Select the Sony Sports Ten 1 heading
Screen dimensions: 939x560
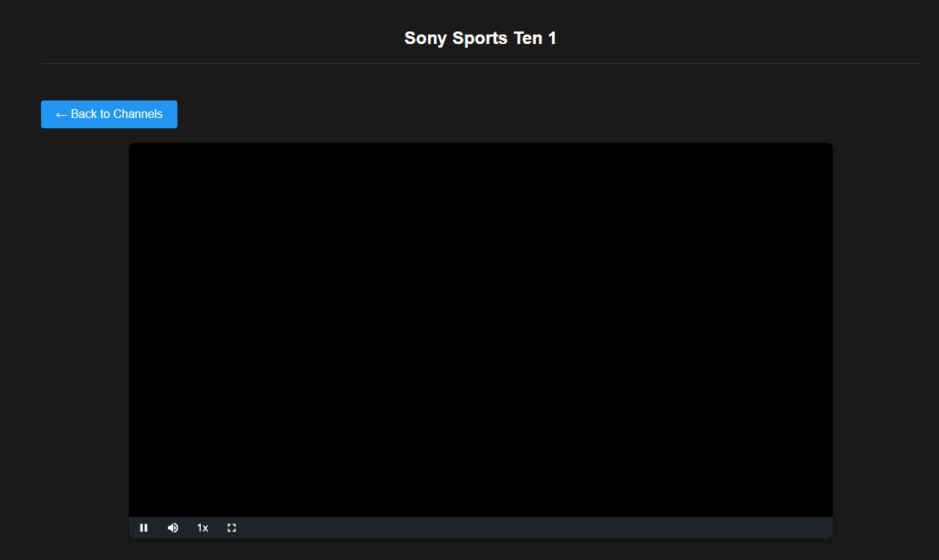coord(480,38)
